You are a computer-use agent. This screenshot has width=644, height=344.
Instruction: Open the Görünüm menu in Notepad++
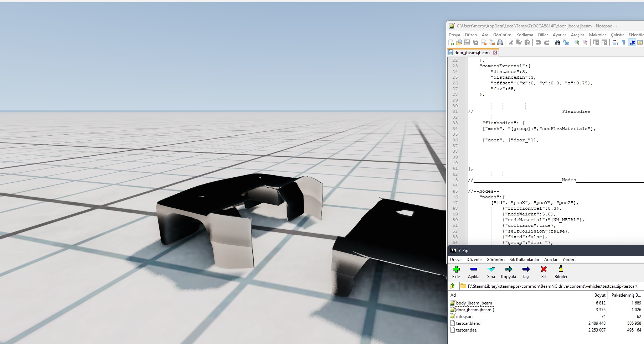pyautogui.click(x=502, y=35)
